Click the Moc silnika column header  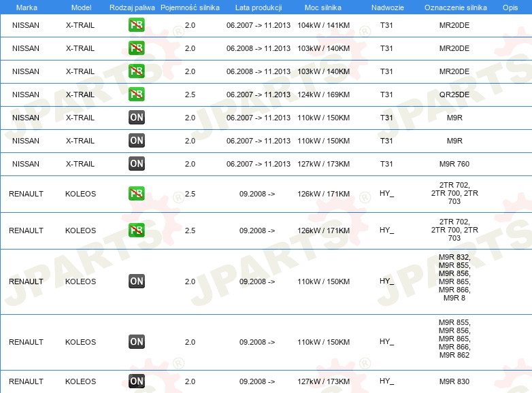323,7
